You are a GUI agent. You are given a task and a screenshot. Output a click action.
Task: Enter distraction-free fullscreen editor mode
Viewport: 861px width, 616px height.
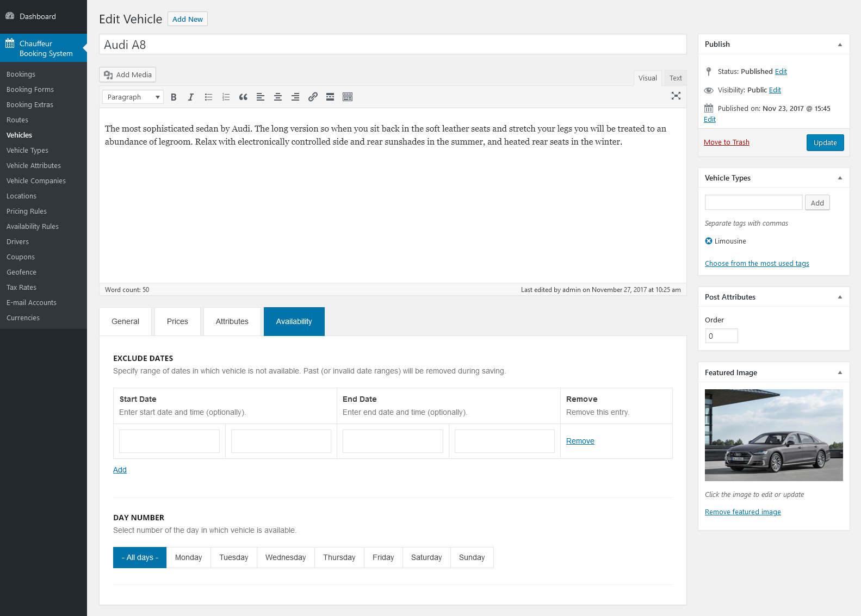[676, 96]
